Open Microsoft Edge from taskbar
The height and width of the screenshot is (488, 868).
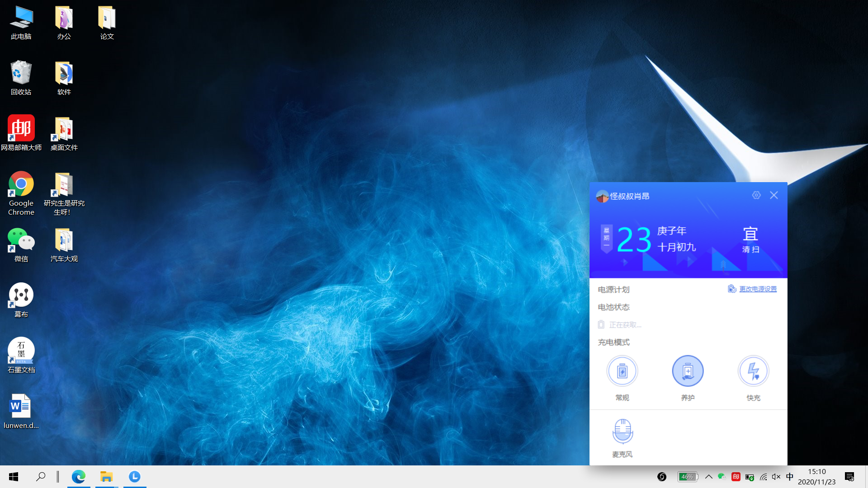pos(79,477)
